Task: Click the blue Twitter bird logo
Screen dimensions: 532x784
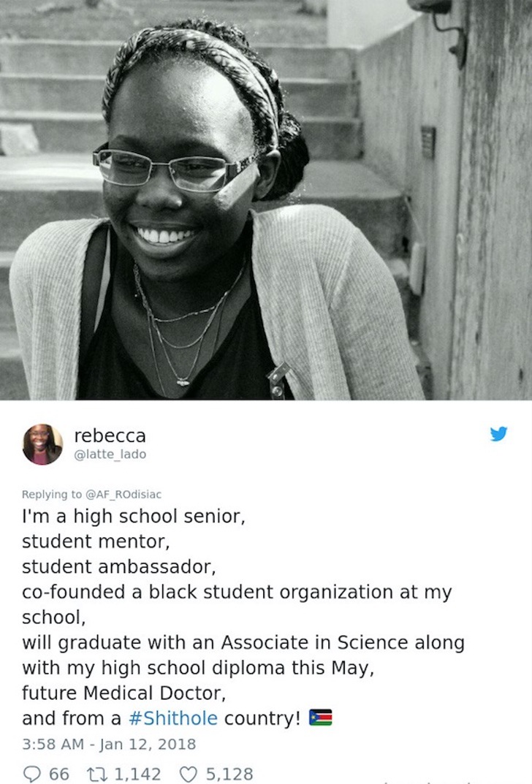Action: (x=498, y=433)
